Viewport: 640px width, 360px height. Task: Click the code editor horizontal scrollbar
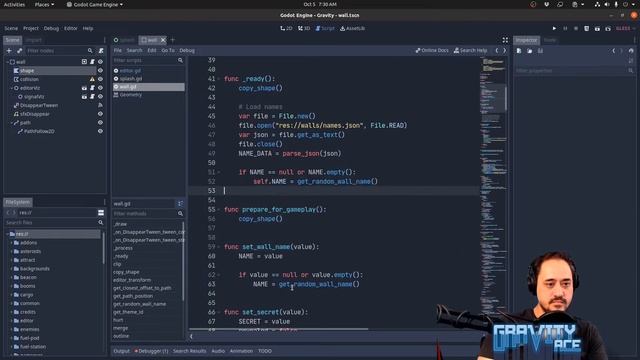tap(279, 329)
